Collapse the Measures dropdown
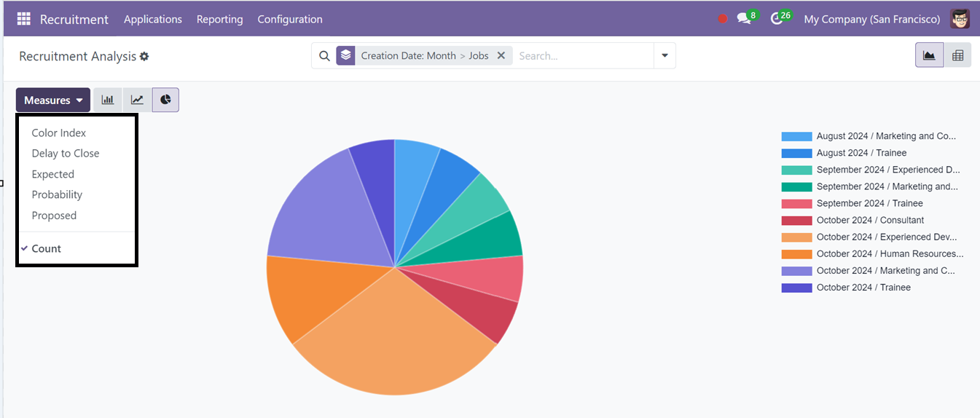Screen dimensions: 980x418 click(53, 100)
